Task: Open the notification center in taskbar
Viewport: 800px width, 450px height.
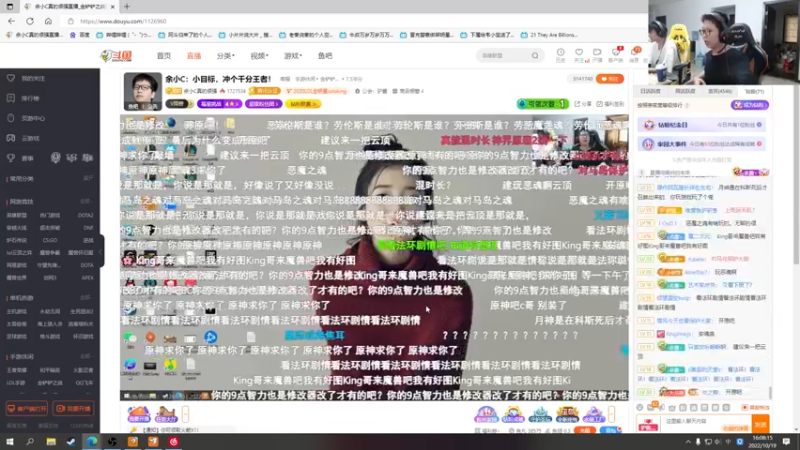Action: [786, 441]
